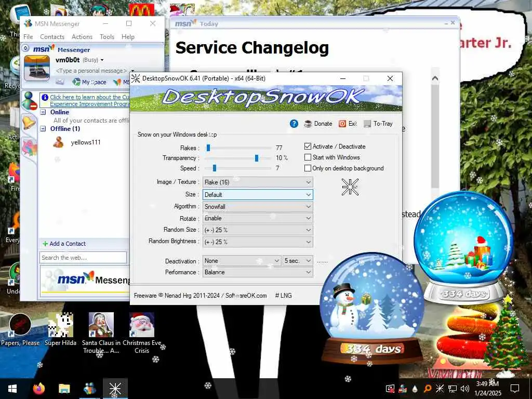Image resolution: width=532 pixels, height=399 pixels.
Task: Open vm0b0t status dropdown arrow
Action: click(102, 60)
